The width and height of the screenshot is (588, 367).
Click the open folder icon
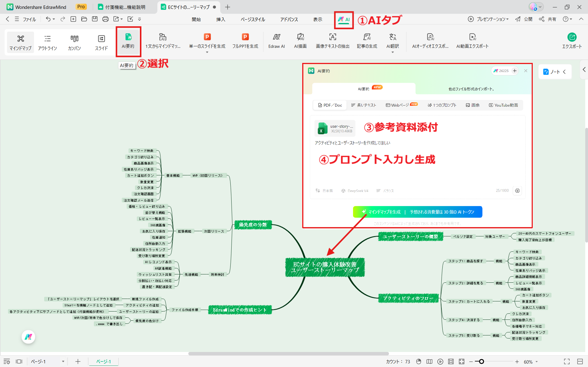click(84, 19)
